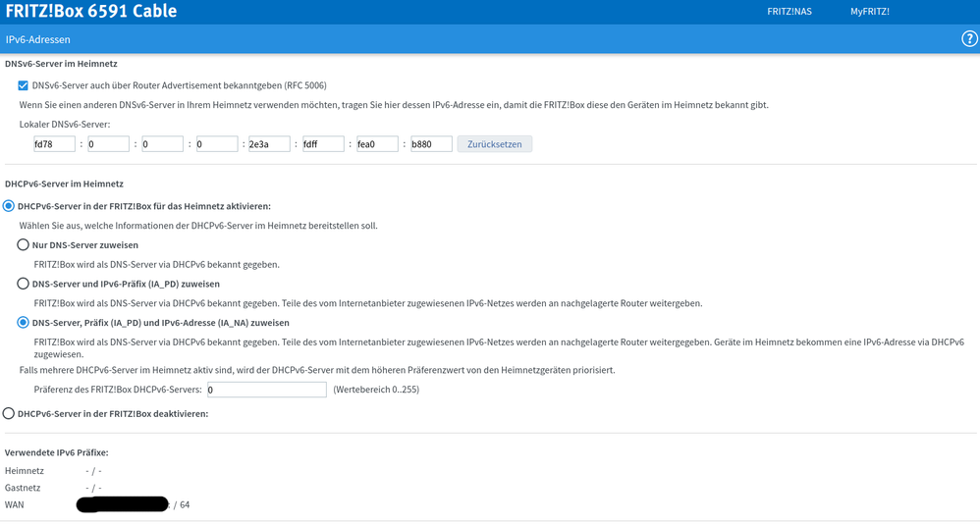Focus the second DNSv6 address field

pos(108,144)
